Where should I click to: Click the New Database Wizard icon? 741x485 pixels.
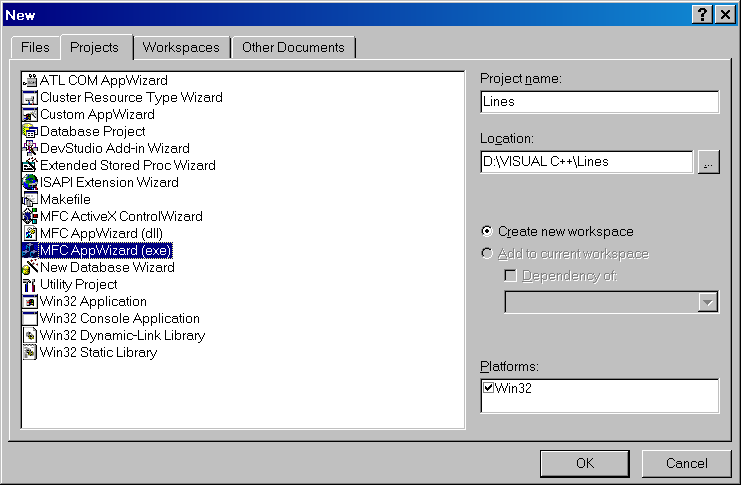[x=30, y=268]
